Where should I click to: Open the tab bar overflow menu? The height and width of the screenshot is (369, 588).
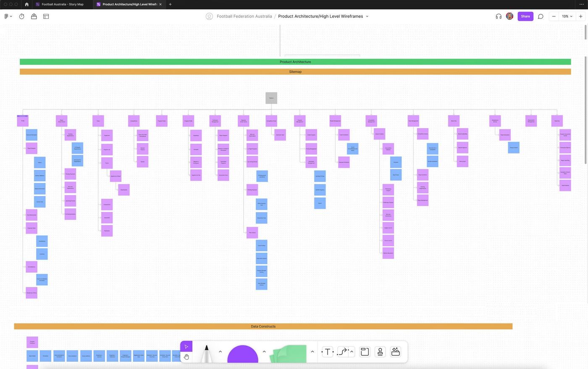click(581, 4)
